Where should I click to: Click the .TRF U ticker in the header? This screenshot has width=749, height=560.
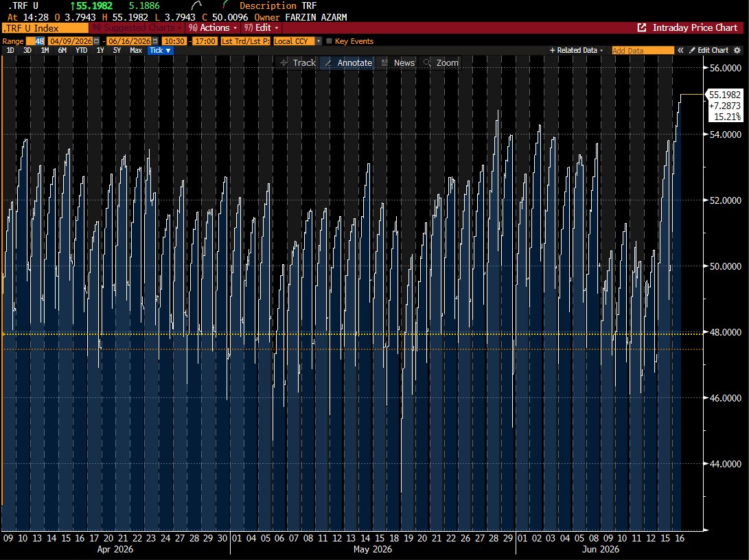pyautogui.click(x=23, y=5)
